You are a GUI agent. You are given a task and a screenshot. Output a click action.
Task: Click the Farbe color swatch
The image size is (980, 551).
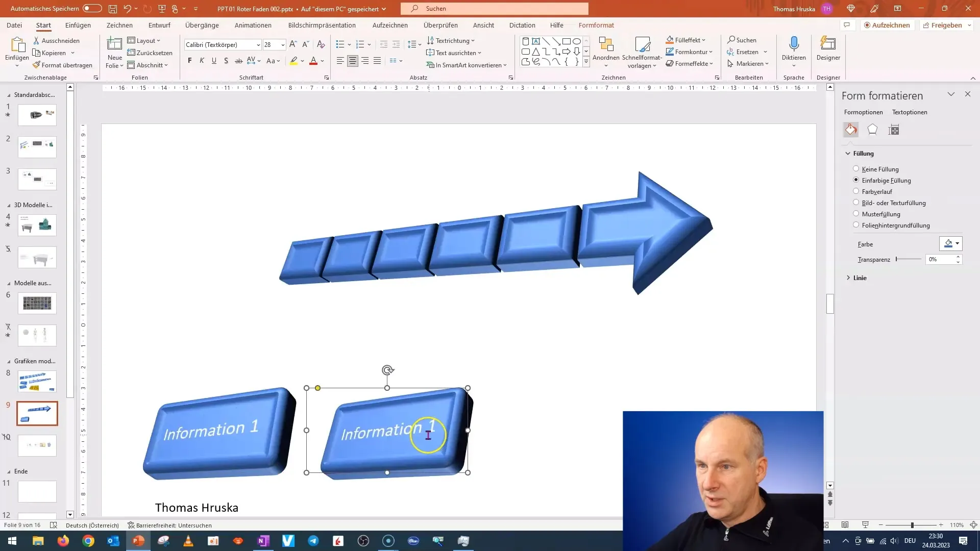pos(948,243)
